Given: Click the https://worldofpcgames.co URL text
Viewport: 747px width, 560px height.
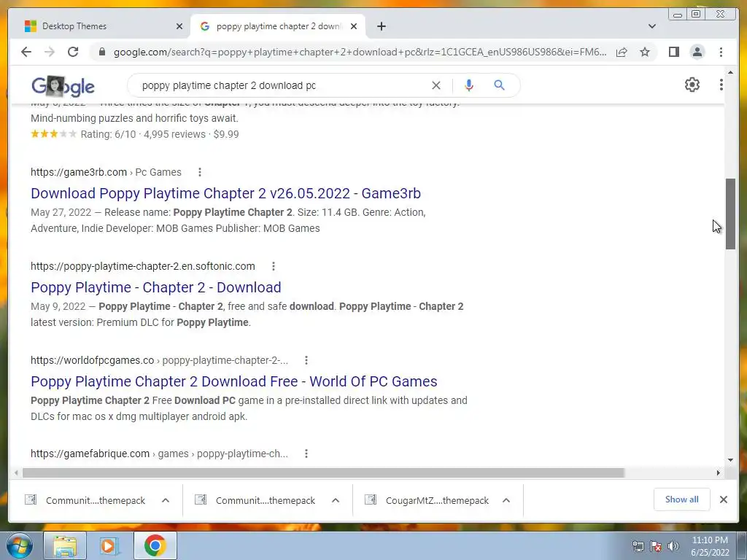Looking at the screenshot, I should (x=93, y=360).
